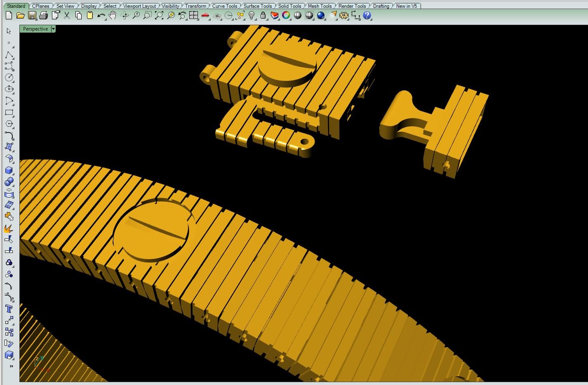Image resolution: width=588 pixels, height=385 pixels.
Task: Click the Pan hand icon
Action: click(113, 16)
